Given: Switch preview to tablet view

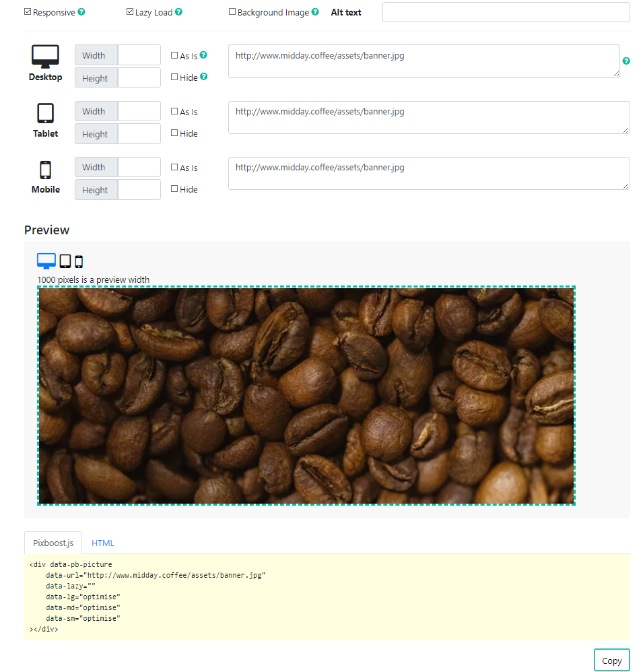Looking at the screenshot, I should (x=65, y=261).
